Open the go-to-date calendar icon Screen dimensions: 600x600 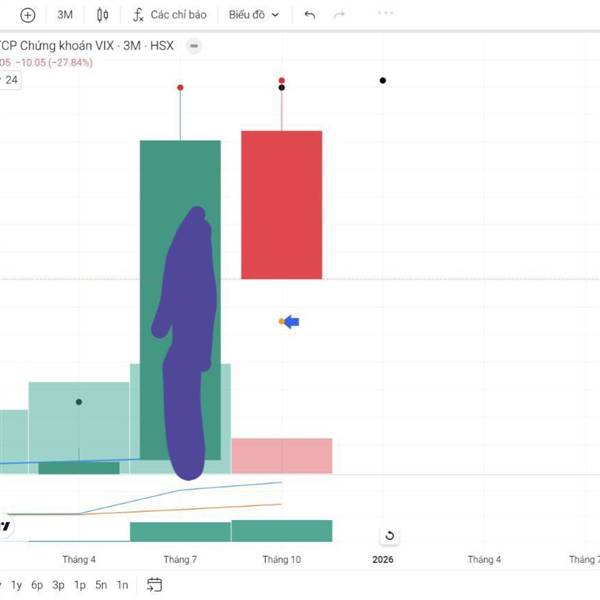coord(155,584)
